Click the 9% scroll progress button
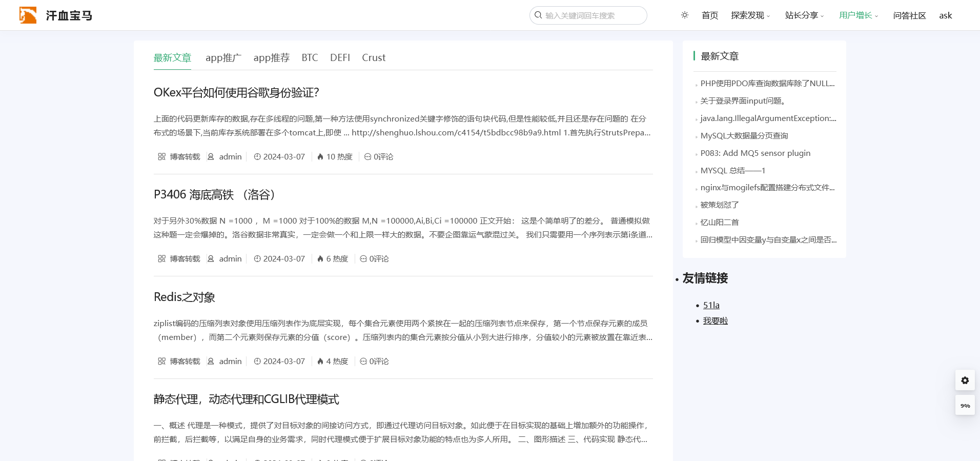The width and height of the screenshot is (980, 461). [x=965, y=405]
